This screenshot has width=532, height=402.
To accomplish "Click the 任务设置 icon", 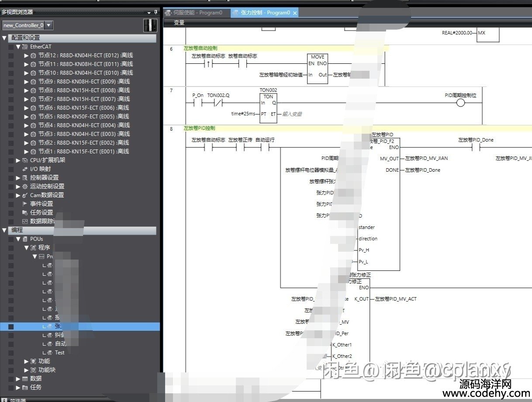I will [25, 213].
